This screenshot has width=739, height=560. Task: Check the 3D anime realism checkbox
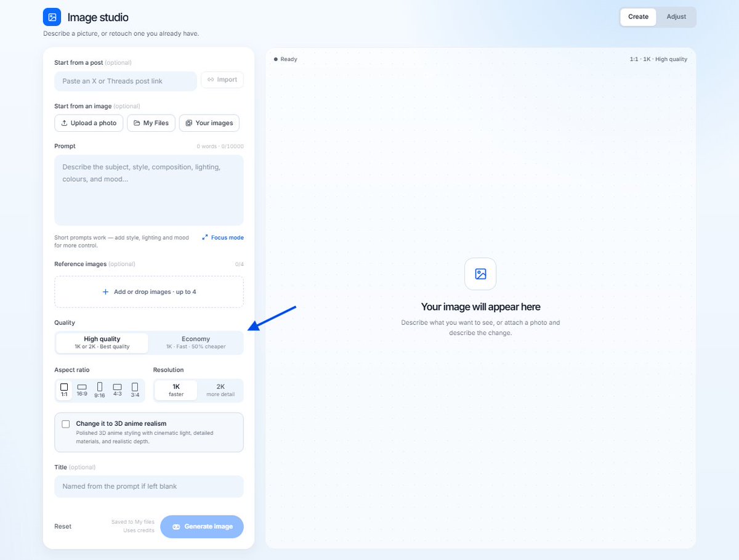coord(66,424)
